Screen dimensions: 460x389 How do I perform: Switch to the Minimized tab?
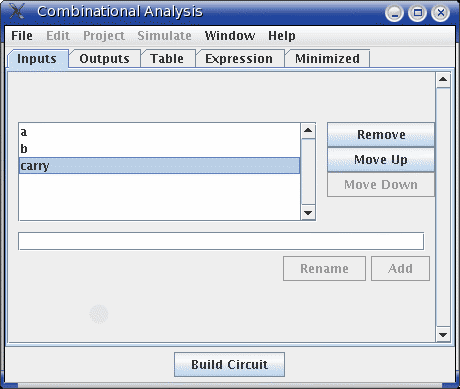(x=327, y=59)
